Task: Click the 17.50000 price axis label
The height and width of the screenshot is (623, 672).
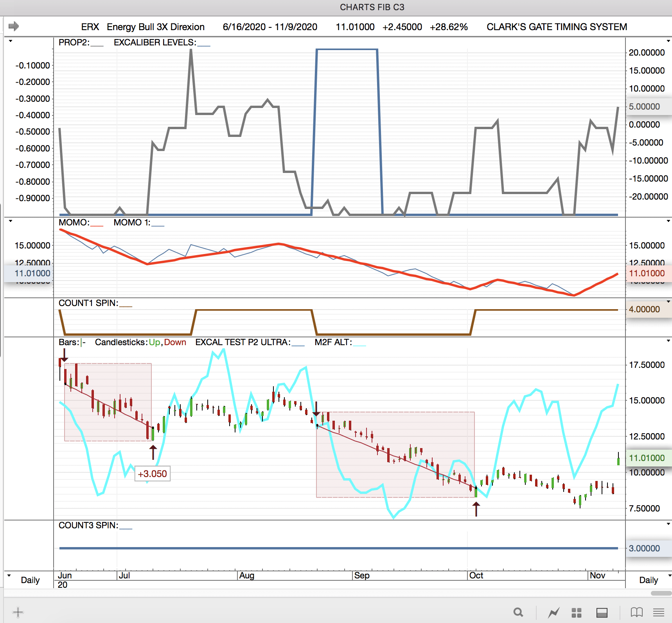Action: 647,365
